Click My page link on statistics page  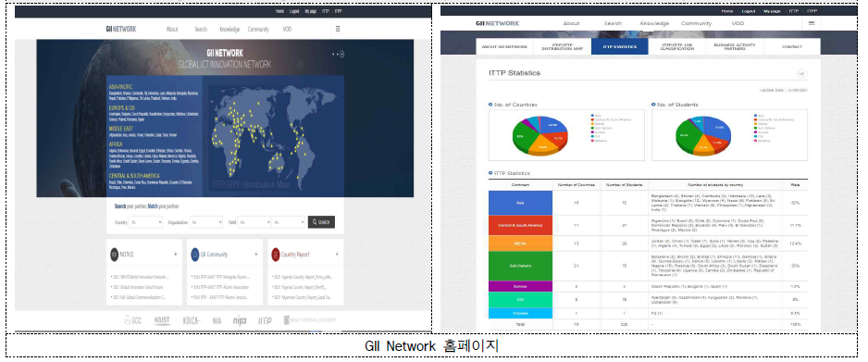pyautogui.click(x=772, y=11)
